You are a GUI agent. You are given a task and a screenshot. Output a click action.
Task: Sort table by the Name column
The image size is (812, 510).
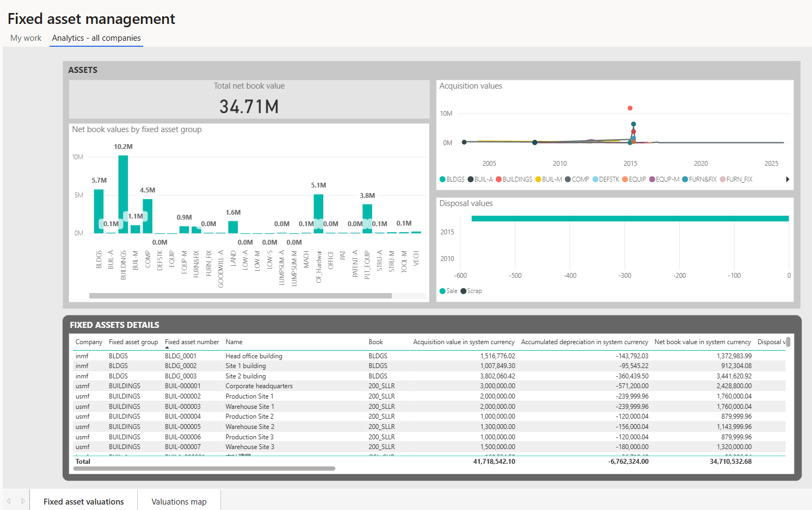pos(234,342)
